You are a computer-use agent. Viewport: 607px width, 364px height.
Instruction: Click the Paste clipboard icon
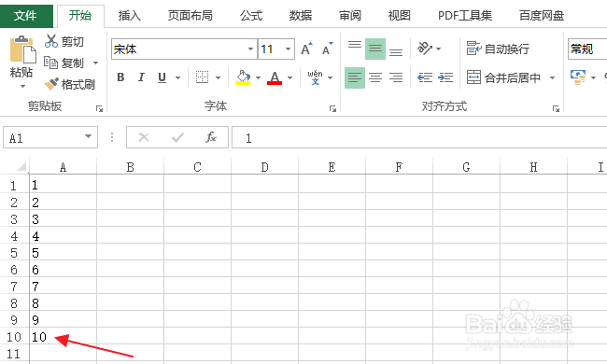22,49
